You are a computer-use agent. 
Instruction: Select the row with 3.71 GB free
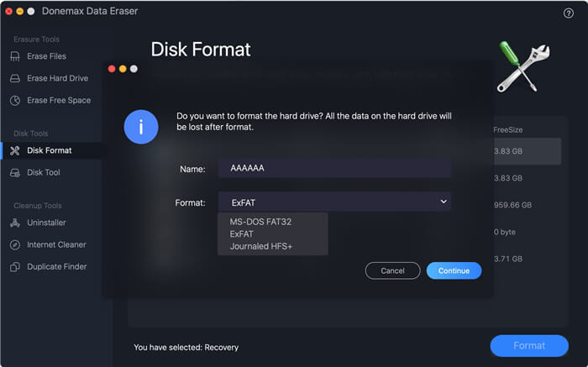[508, 259]
